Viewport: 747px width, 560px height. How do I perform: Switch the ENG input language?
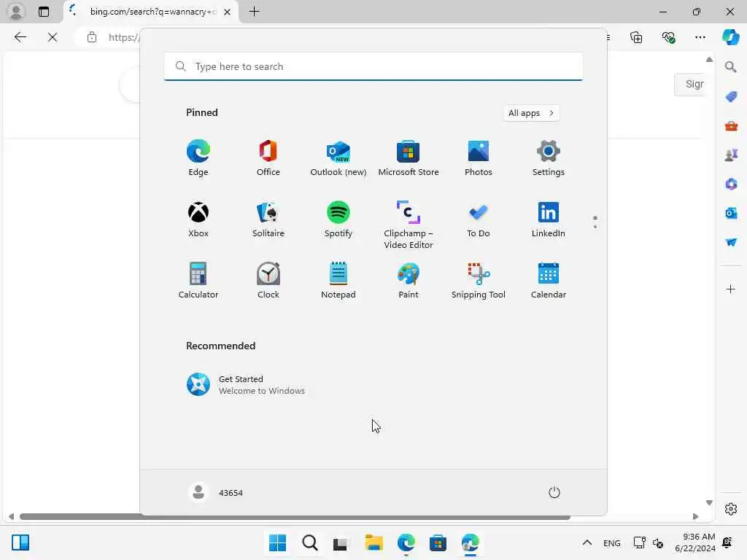[612, 542]
